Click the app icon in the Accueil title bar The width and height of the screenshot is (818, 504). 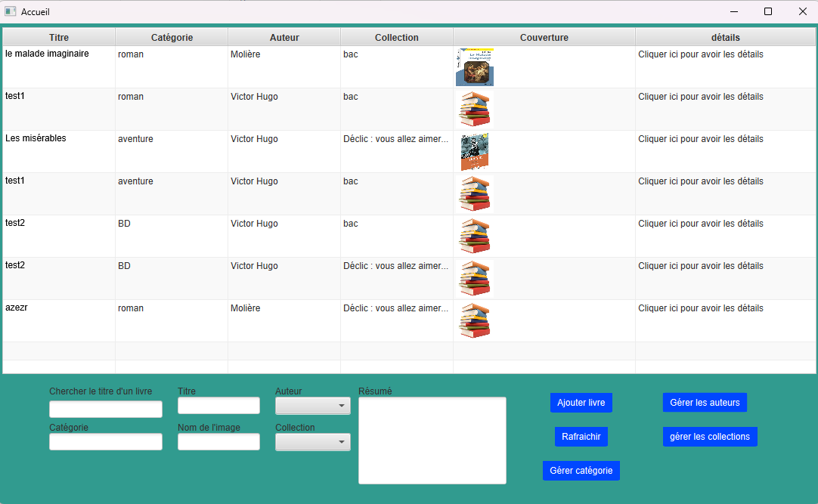coord(11,11)
